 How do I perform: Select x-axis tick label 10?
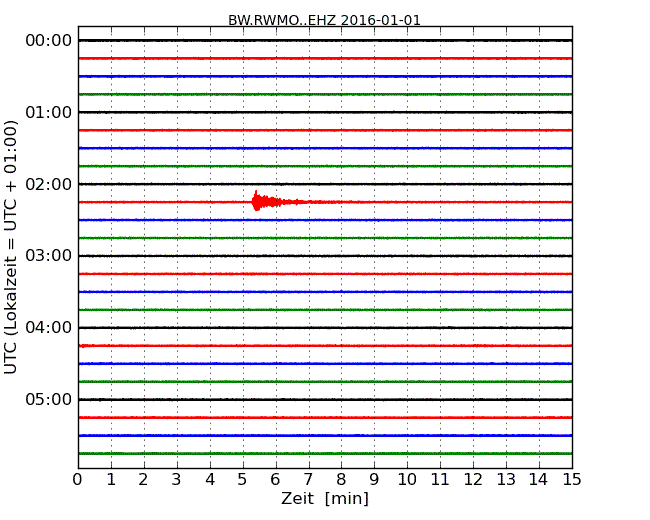click(x=407, y=480)
